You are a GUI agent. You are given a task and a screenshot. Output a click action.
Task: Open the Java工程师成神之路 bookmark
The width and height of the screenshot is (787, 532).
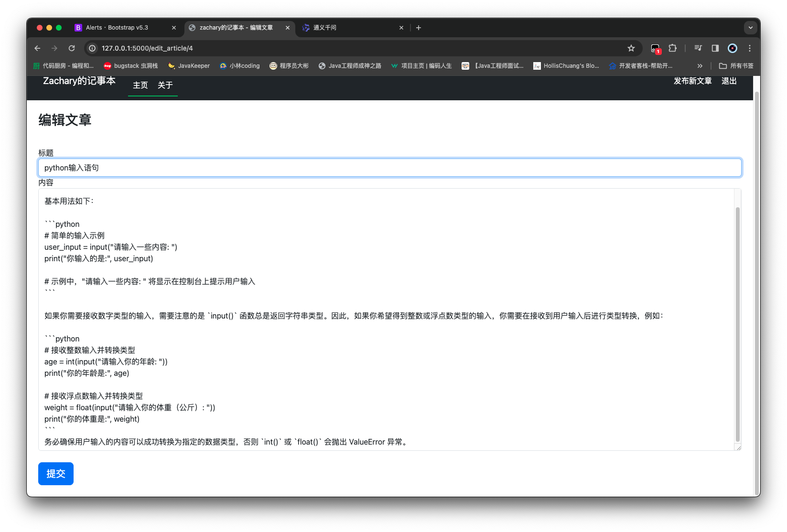[350, 66]
